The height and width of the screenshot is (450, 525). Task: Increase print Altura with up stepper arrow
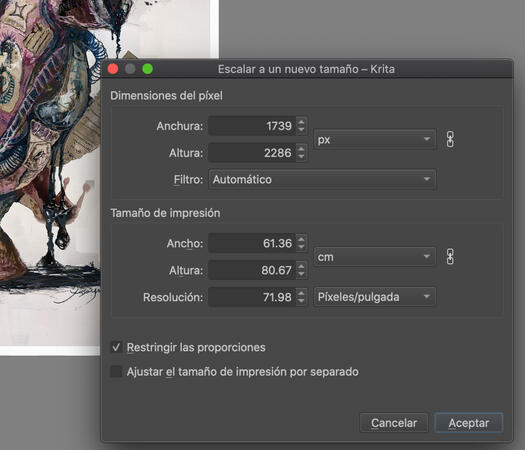[x=301, y=266]
